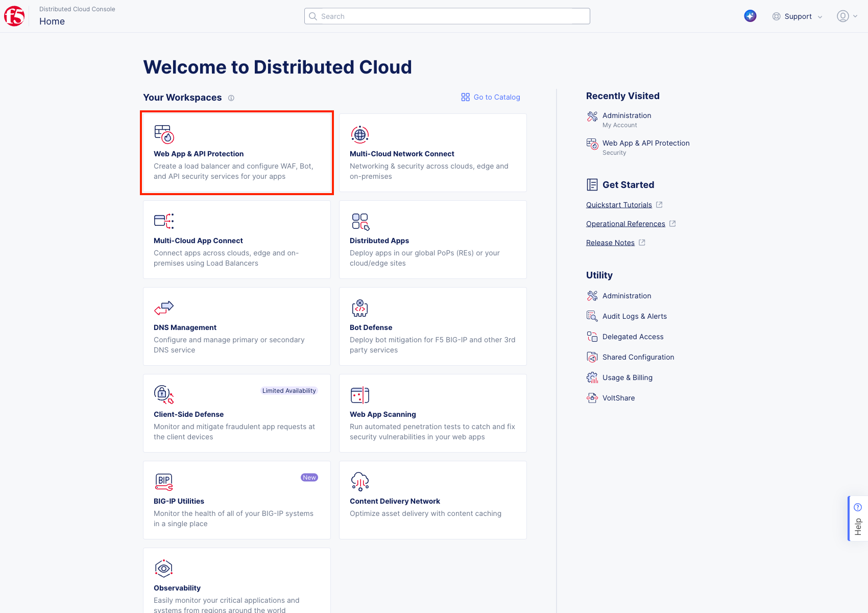The height and width of the screenshot is (613, 868).
Task: Open Quickstart Tutorials link
Action: (x=619, y=205)
